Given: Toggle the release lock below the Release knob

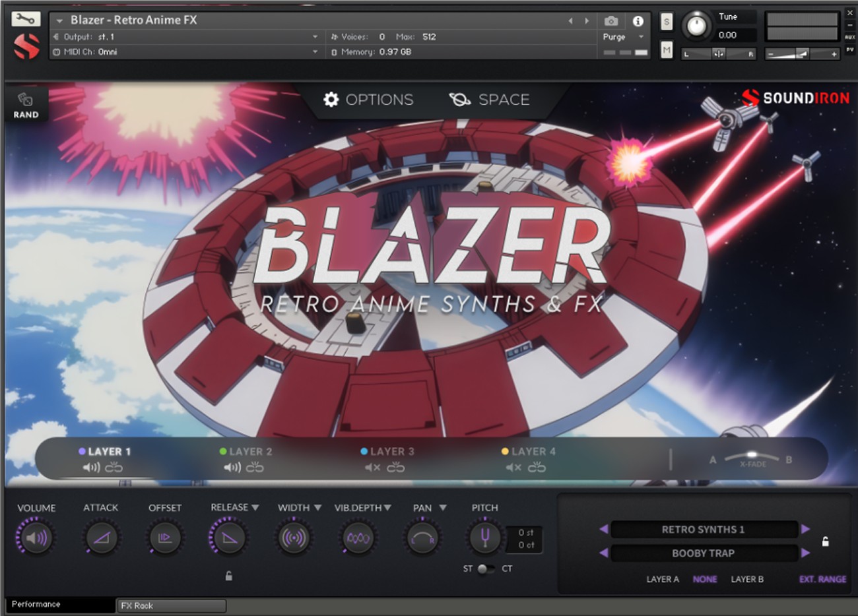Looking at the screenshot, I should (228, 576).
